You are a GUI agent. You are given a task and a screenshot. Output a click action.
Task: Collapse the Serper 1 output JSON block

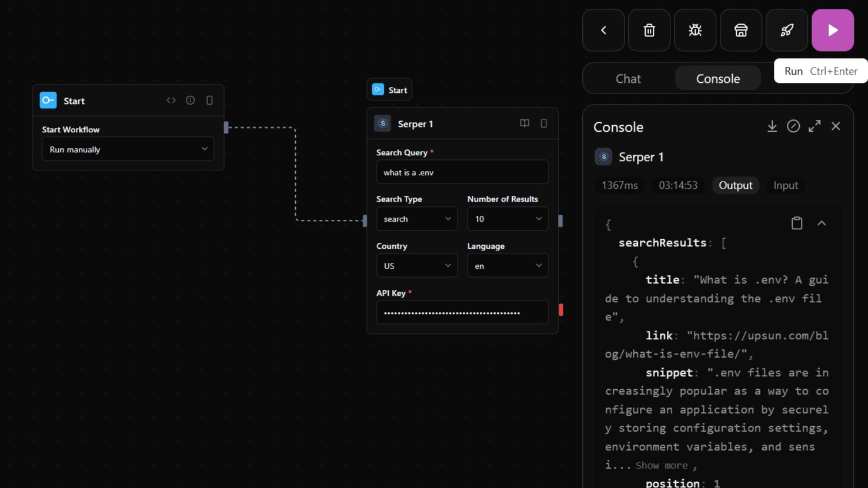click(822, 223)
